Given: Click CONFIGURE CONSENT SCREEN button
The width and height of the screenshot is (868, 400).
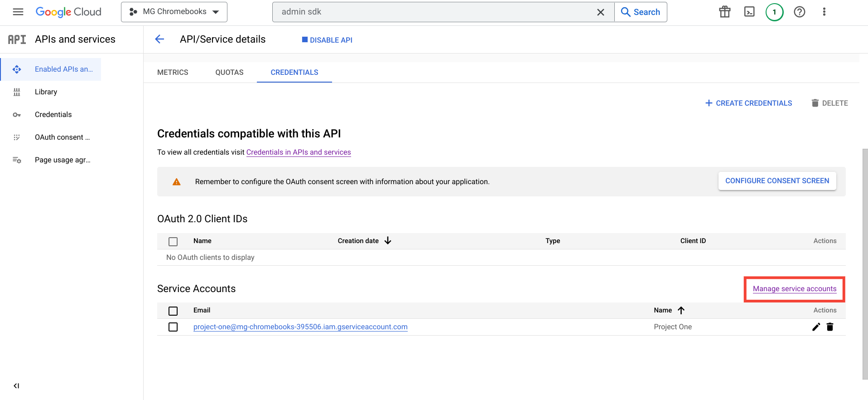Looking at the screenshot, I should coord(777,181).
